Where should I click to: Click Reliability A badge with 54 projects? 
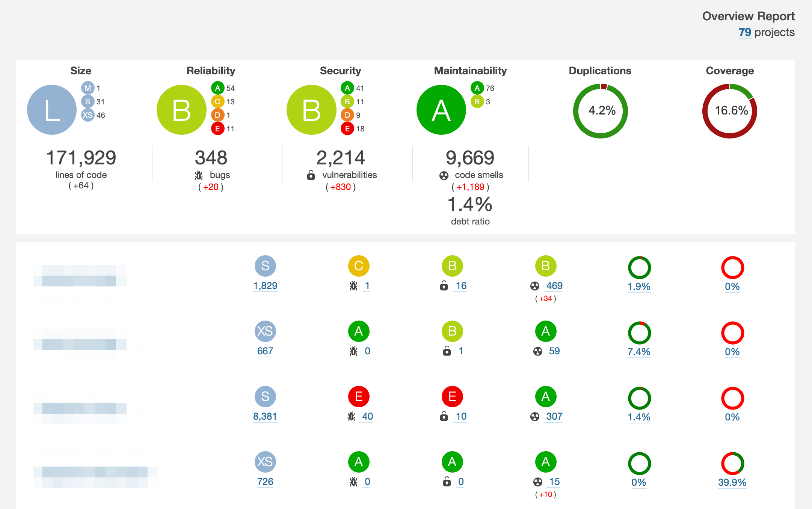pyautogui.click(x=217, y=88)
